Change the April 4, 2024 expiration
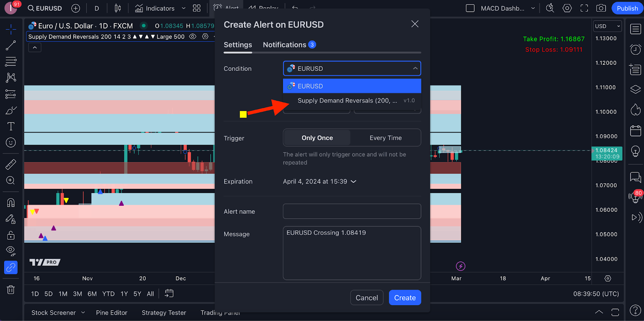 (320, 181)
